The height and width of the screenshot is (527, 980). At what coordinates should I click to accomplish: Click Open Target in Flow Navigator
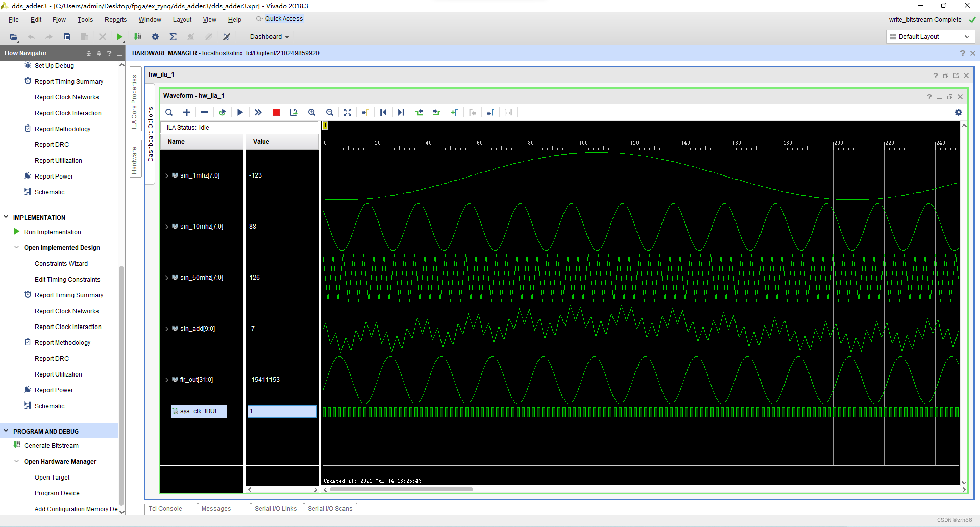pos(52,478)
